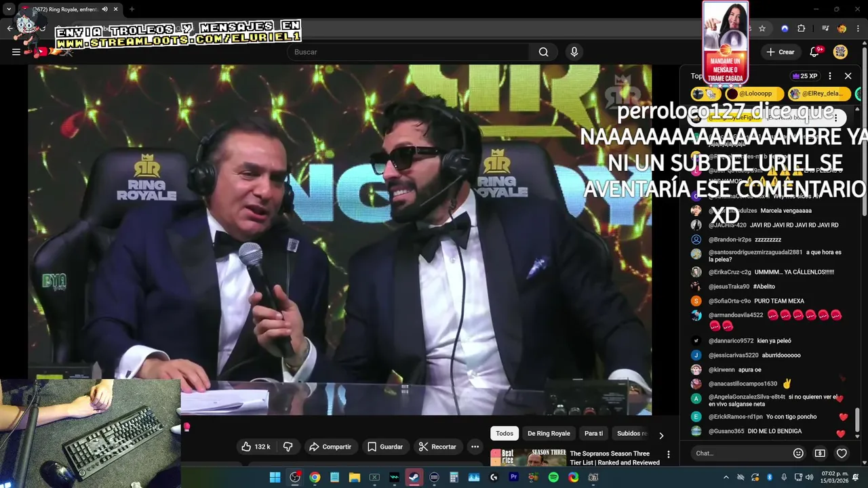The image size is (868, 488).
Task: Bookmark this page with the star
Action: tap(762, 28)
